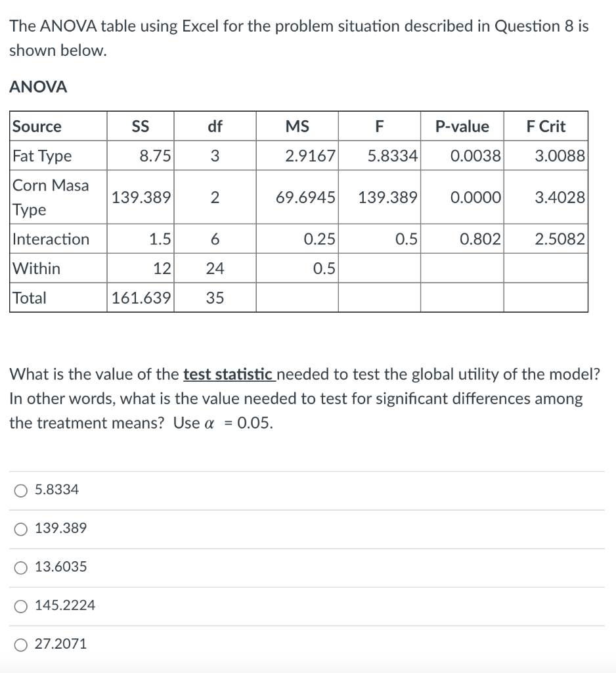Image resolution: width=616 pixels, height=673 pixels.
Task: Click the SS column header
Action: (x=141, y=126)
